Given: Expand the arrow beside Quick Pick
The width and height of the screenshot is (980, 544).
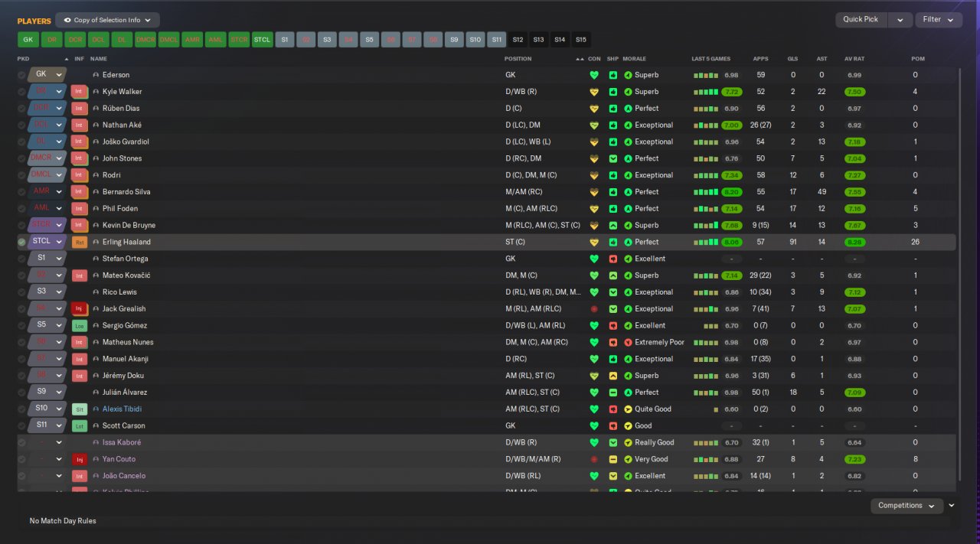Looking at the screenshot, I should pyautogui.click(x=900, y=20).
